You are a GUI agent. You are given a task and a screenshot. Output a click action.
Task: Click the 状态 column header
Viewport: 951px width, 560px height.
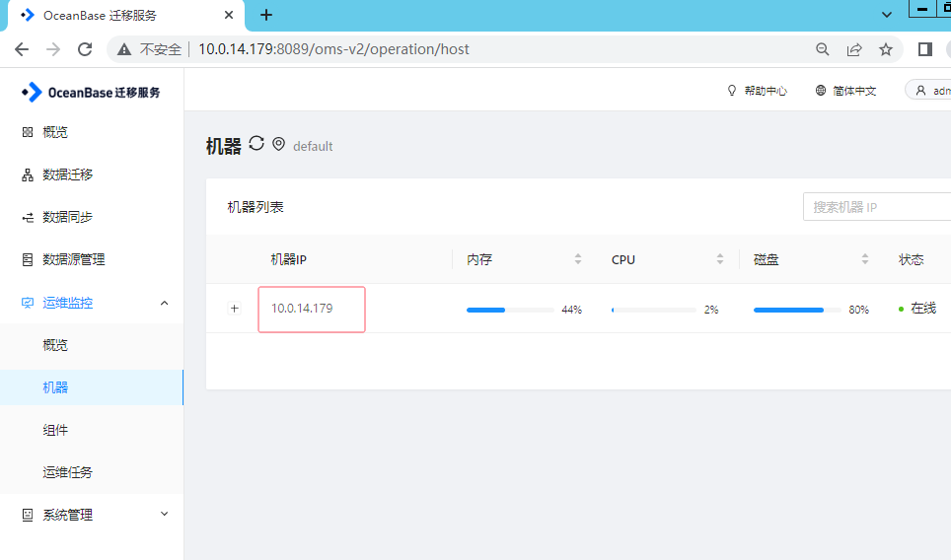click(911, 259)
